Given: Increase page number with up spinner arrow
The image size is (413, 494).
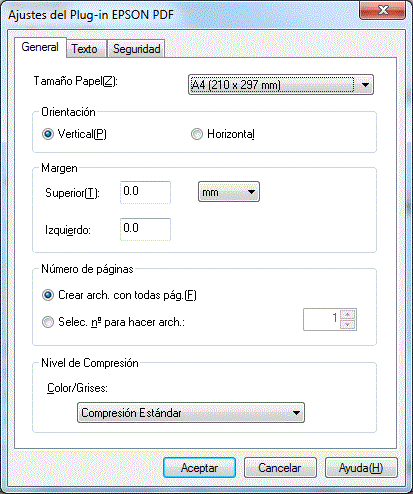Looking at the screenshot, I should point(348,314).
